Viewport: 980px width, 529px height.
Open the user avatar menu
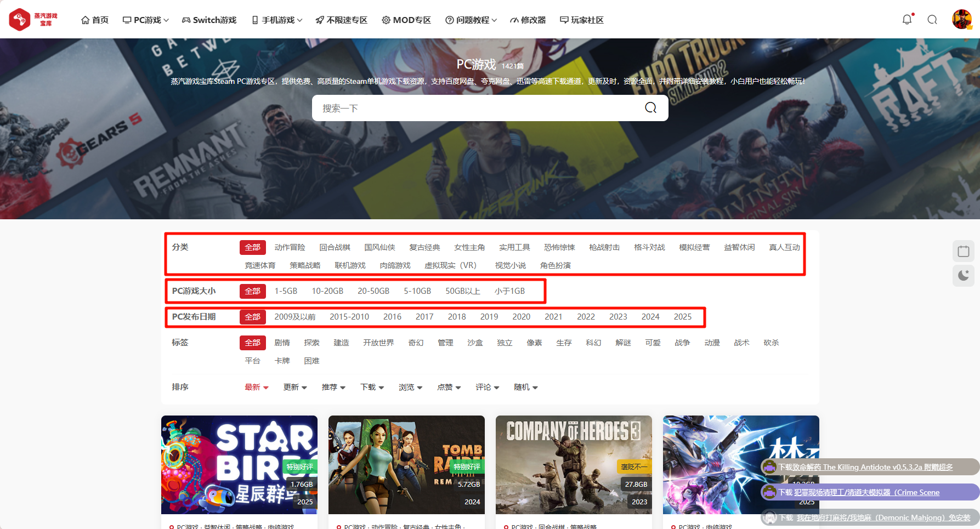click(x=962, y=19)
